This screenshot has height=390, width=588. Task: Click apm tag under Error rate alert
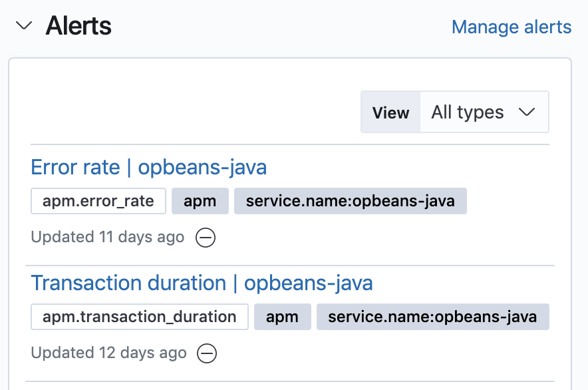point(200,201)
